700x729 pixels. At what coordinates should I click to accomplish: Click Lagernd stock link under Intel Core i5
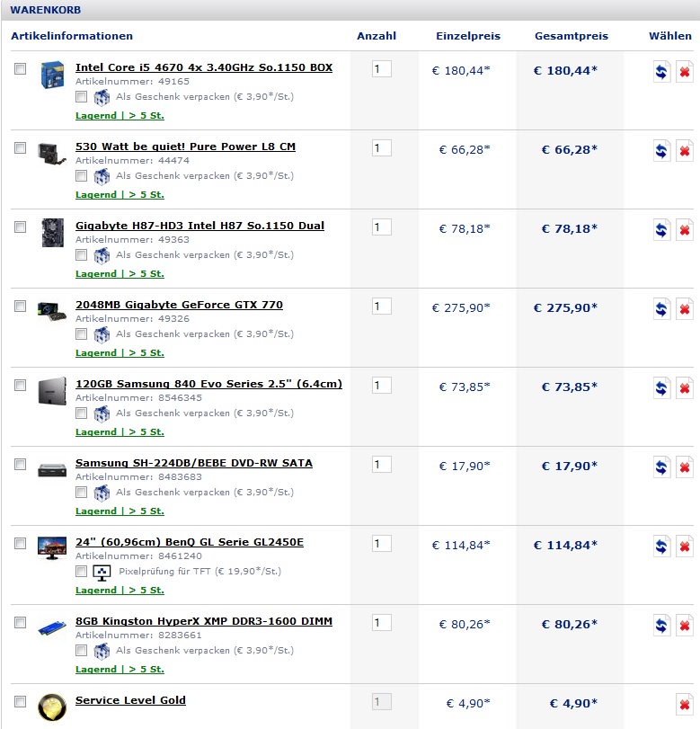120,115
